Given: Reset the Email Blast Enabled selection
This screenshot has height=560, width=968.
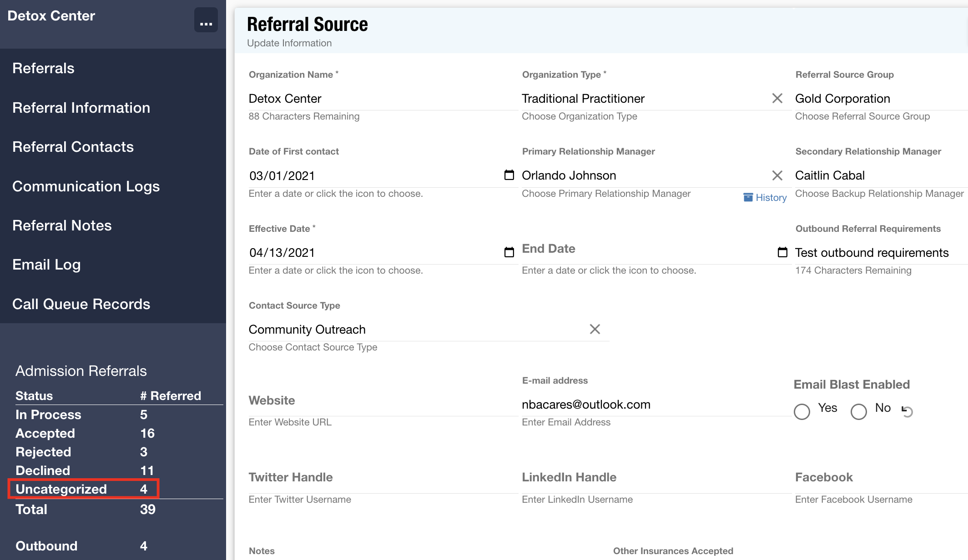Looking at the screenshot, I should tap(907, 411).
